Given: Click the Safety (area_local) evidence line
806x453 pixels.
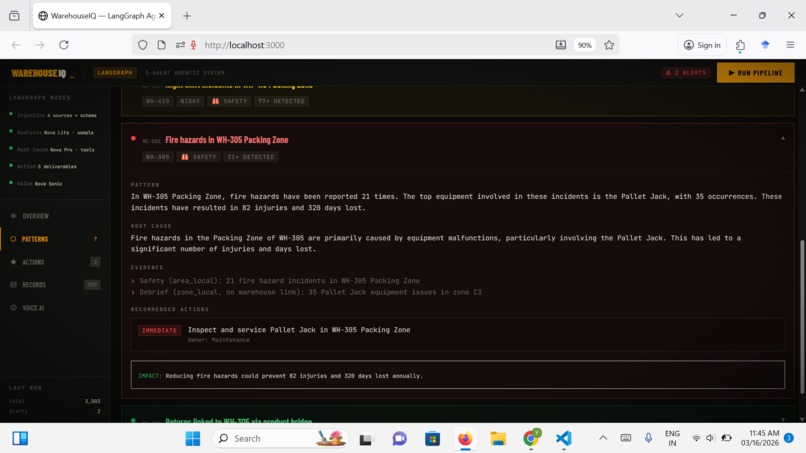Looking at the screenshot, I should tap(279, 281).
